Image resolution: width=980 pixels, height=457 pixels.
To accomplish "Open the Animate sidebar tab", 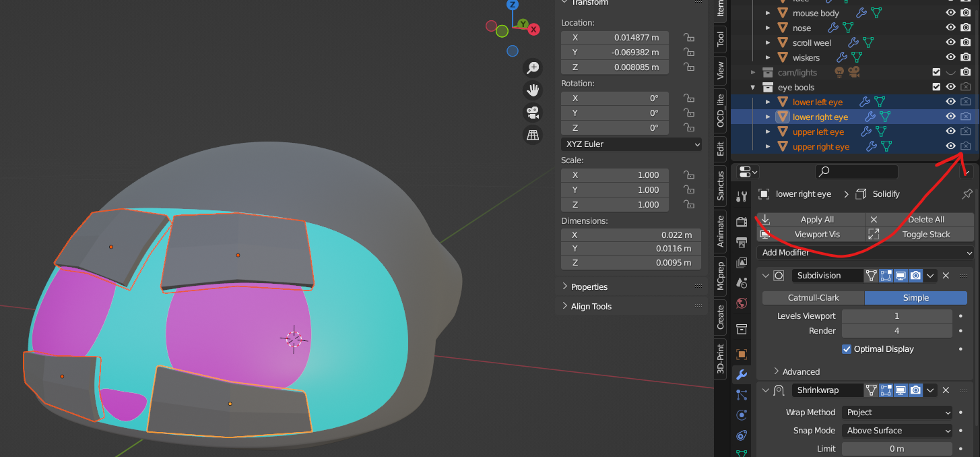I will [721, 231].
